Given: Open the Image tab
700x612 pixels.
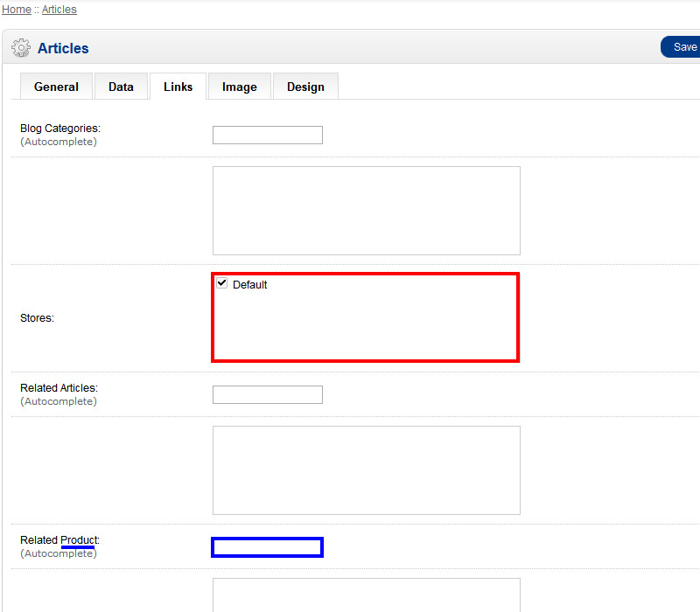Looking at the screenshot, I should [x=239, y=87].
